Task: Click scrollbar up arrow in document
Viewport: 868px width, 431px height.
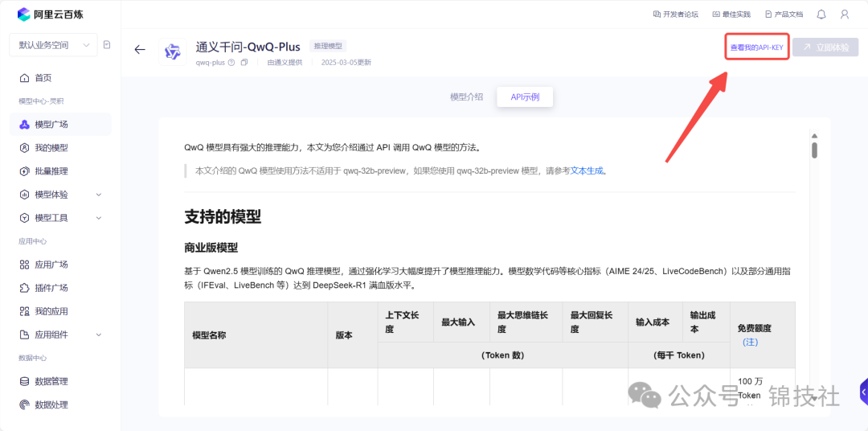Action: click(813, 136)
